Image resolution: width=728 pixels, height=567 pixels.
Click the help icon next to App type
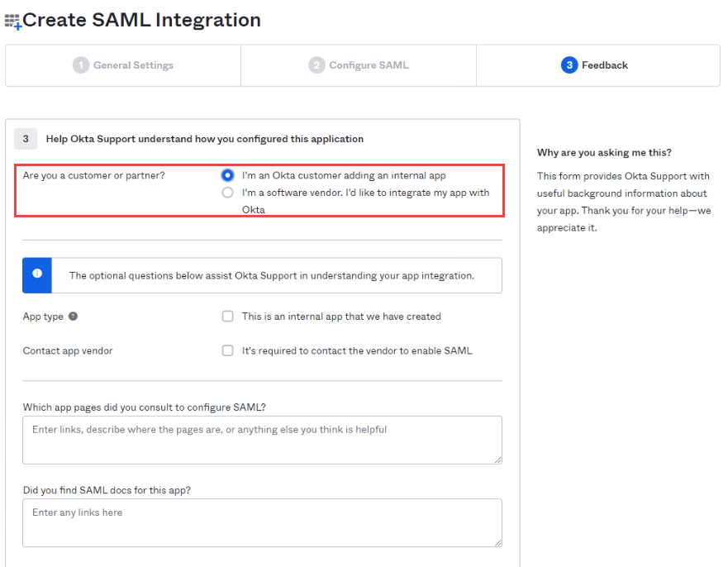coord(73,317)
